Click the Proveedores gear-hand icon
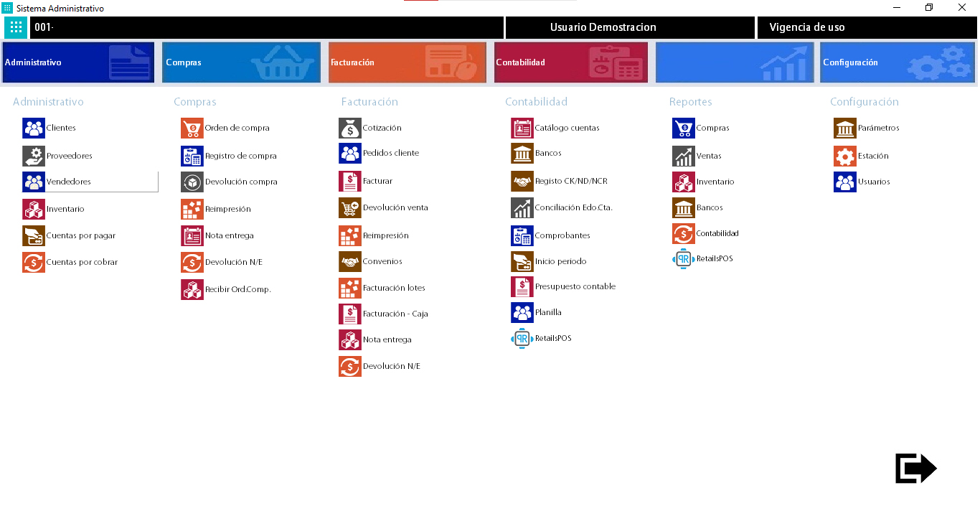The height and width of the screenshot is (511, 980). 33,156
